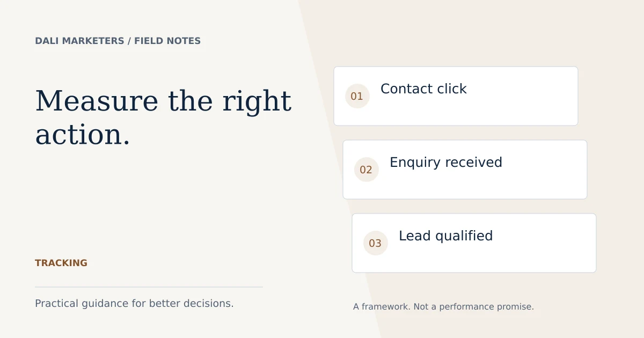This screenshot has height=338, width=644.
Task: Click the word decisions in the tagline
Action: 208,303
